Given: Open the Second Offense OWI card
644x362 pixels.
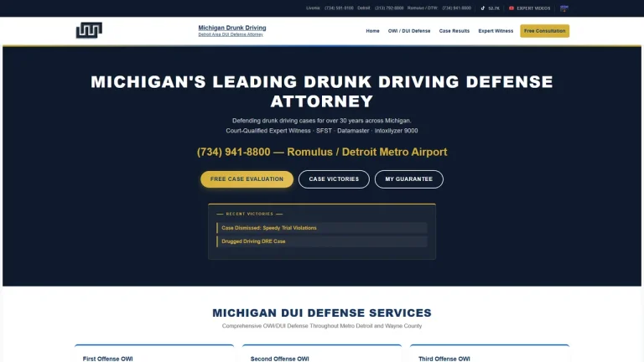Looking at the screenshot, I should [x=322, y=354].
